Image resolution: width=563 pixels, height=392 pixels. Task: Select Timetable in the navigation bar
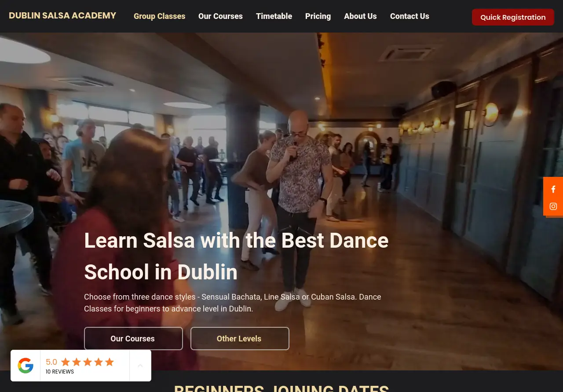point(274,16)
